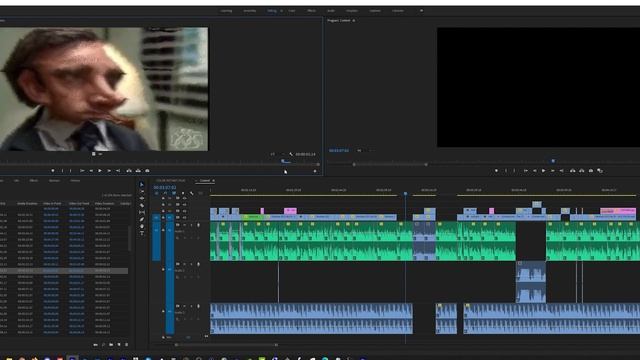Export a frame from the Program monitor
This screenshot has height=360, width=640.
tap(591, 171)
